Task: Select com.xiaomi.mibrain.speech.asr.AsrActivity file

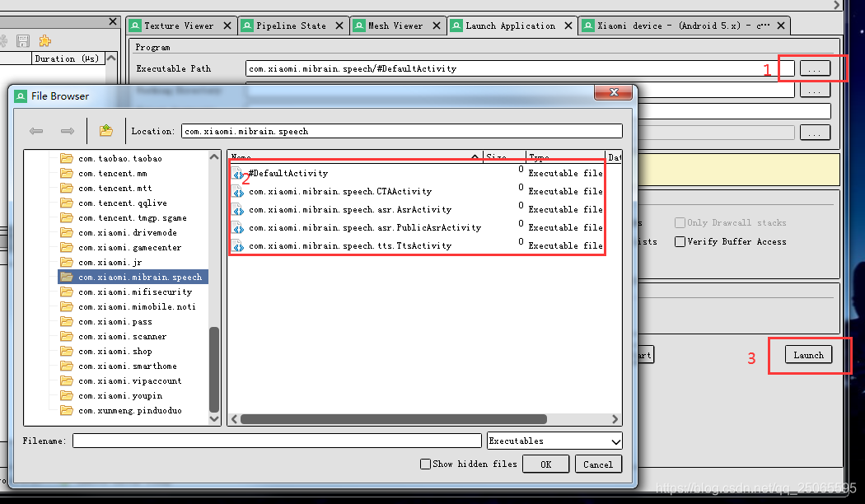Action: pos(350,209)
